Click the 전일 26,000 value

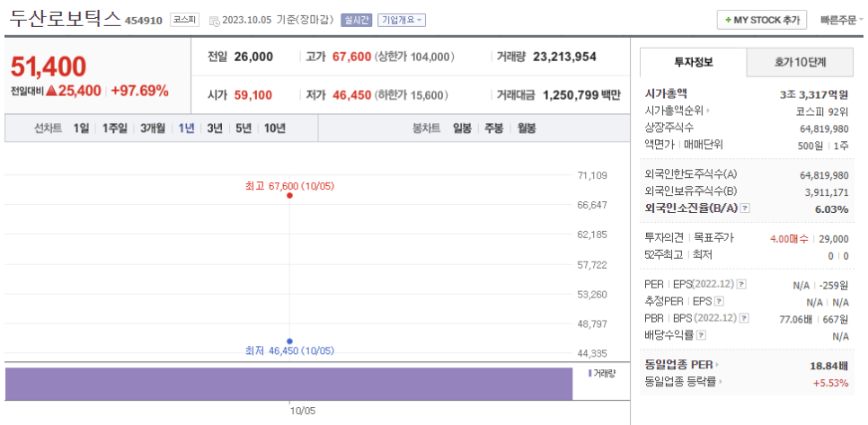tap(253, 57)
